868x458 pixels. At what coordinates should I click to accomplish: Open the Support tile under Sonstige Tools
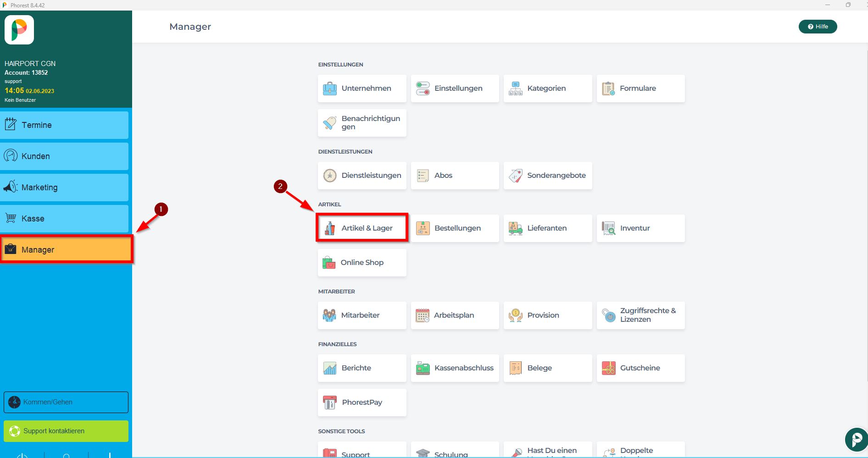362,450
